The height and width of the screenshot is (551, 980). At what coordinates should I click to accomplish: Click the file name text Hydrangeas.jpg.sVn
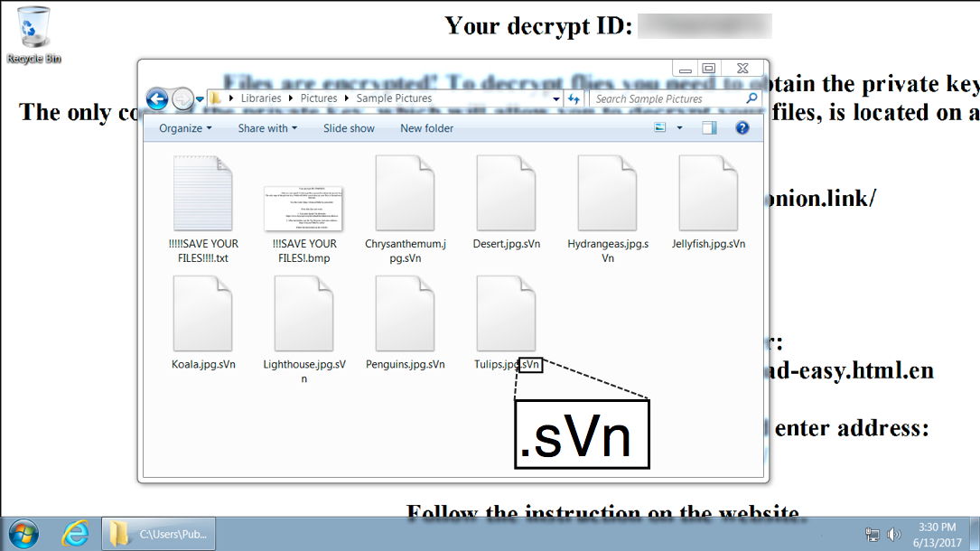[608, 250]
